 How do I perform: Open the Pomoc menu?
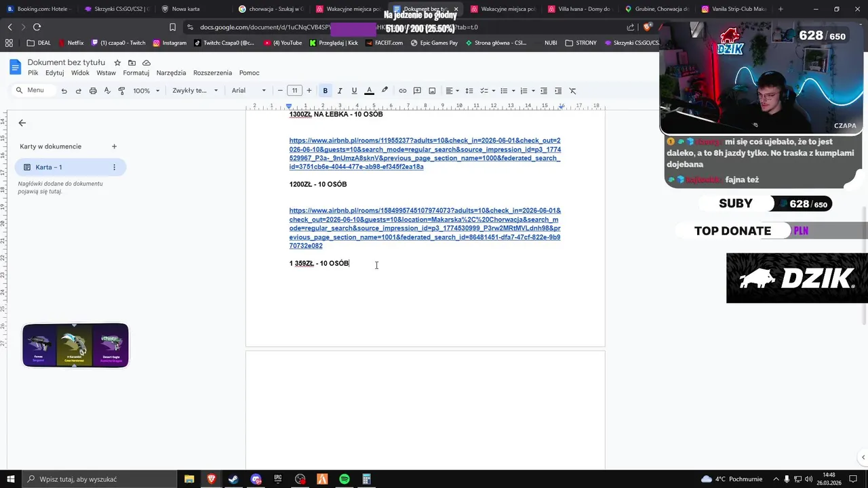[249, 73]
